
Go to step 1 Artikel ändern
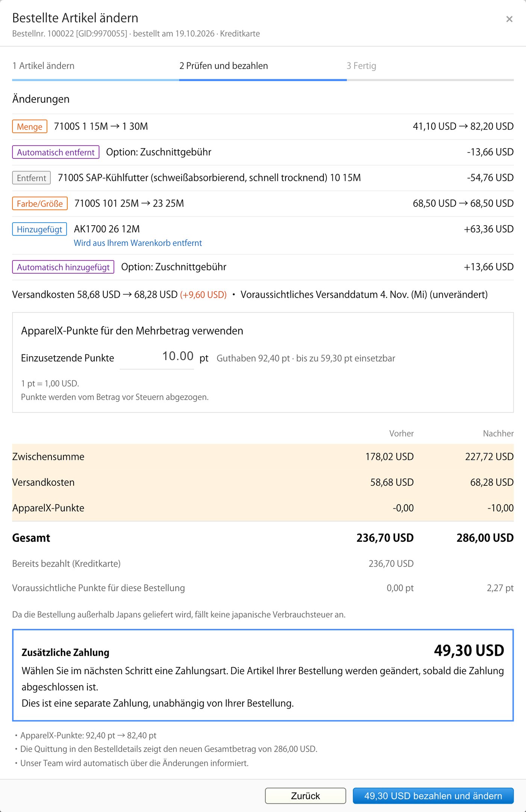coord(43,66)
